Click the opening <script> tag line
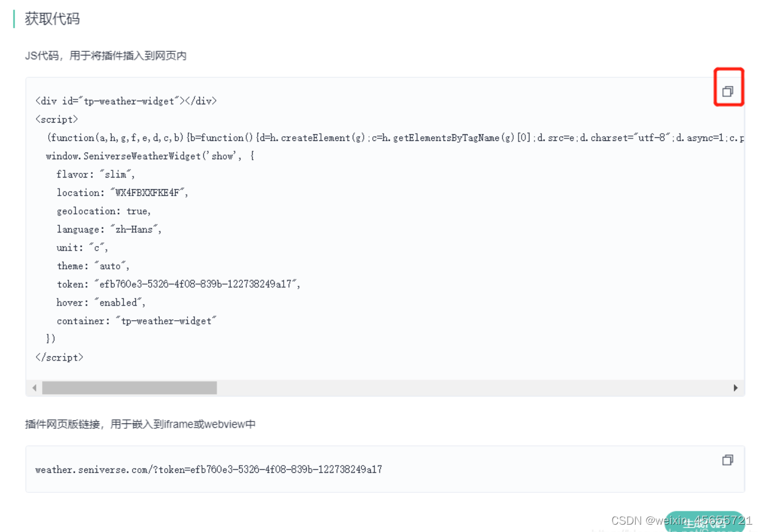Screen dimensions: 762x532 [57, 120]
